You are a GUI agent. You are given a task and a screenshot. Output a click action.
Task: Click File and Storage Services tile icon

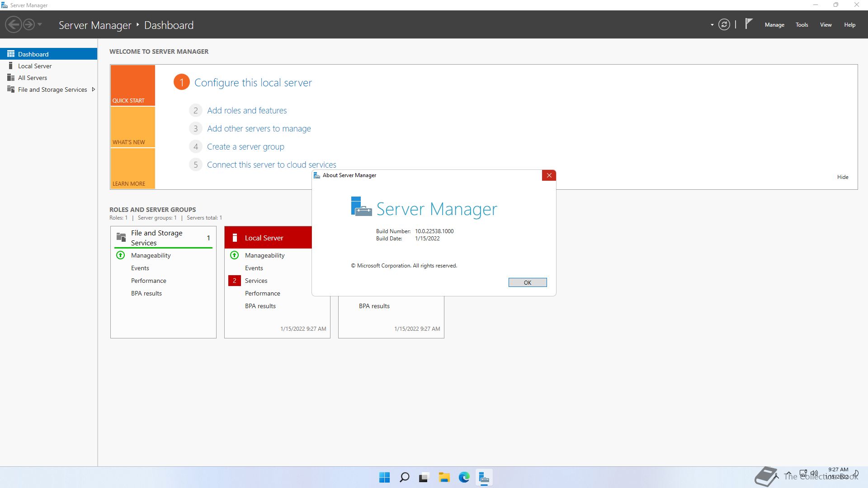121,237
